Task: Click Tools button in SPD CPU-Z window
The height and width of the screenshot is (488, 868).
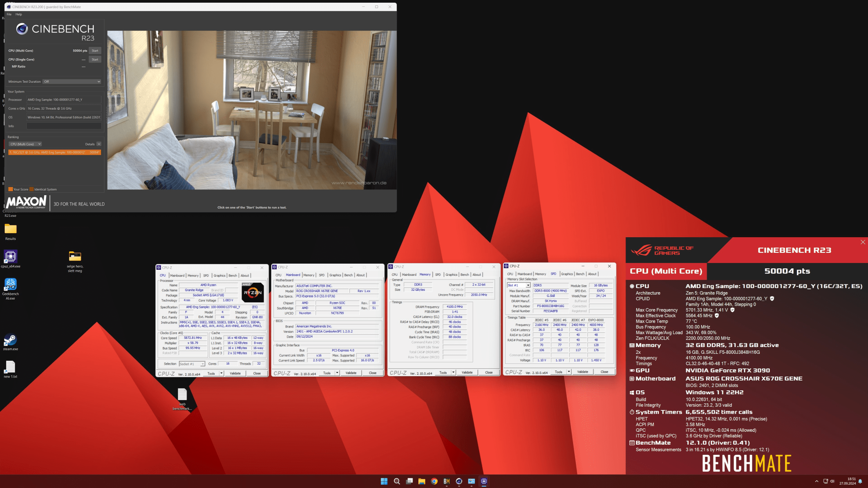Action: [558, 372]
